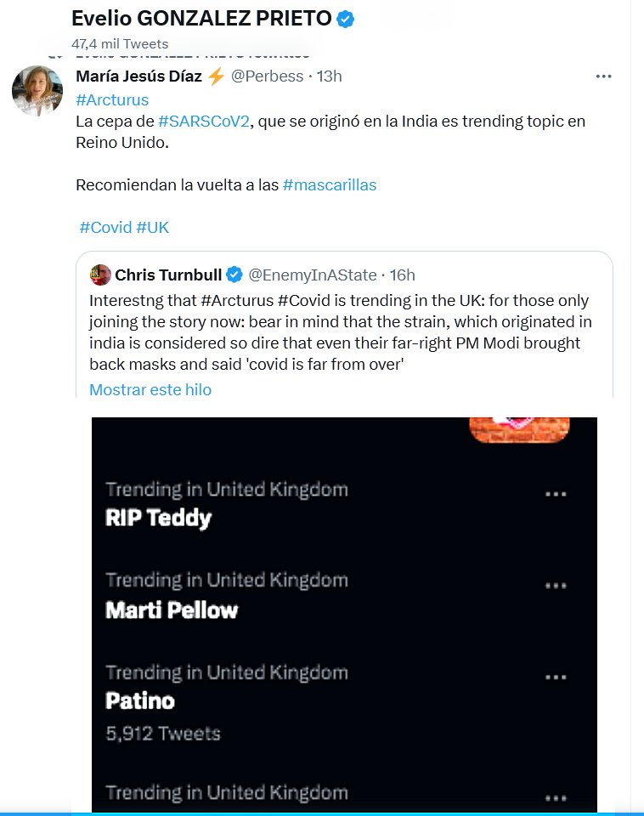
Task: Open the @Perbess handle
Action: (267, 76)
